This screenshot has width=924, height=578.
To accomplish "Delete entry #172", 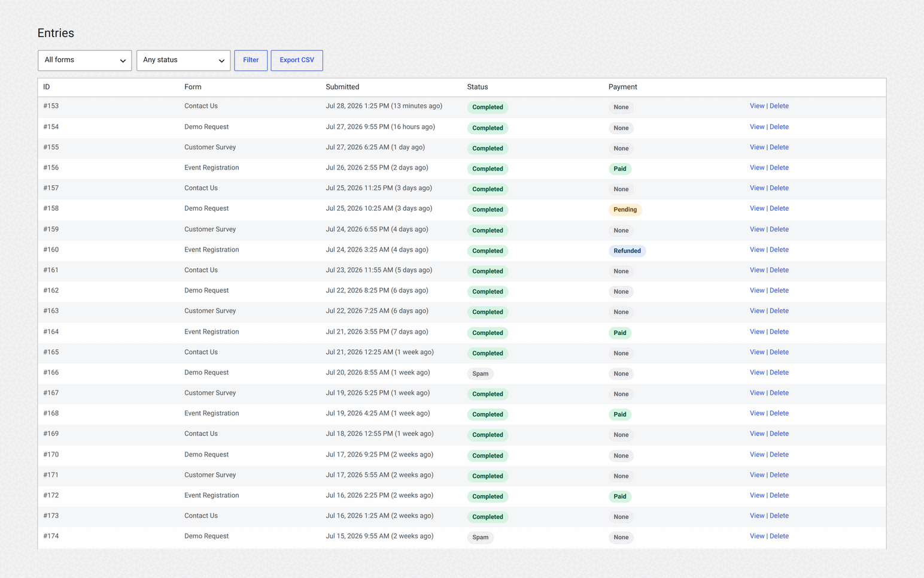I will (779, 495).
